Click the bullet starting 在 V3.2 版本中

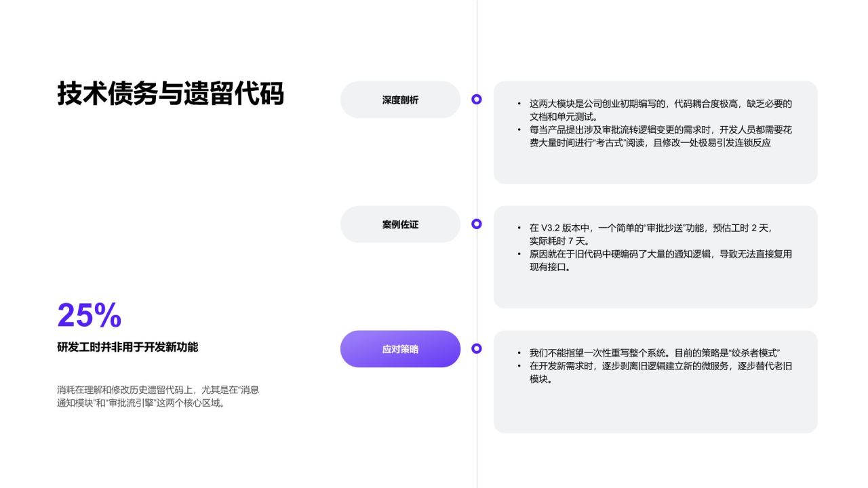(644, 234)
